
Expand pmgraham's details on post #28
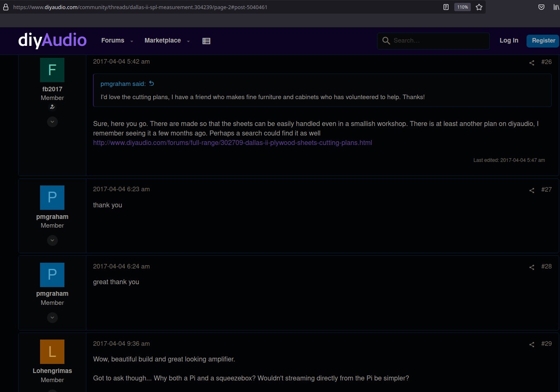52,318
